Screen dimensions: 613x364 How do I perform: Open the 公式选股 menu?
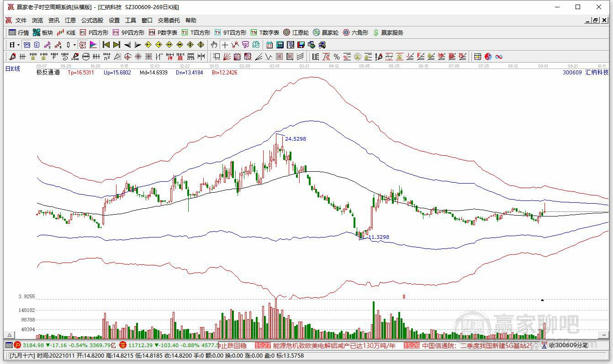point(92,20)
